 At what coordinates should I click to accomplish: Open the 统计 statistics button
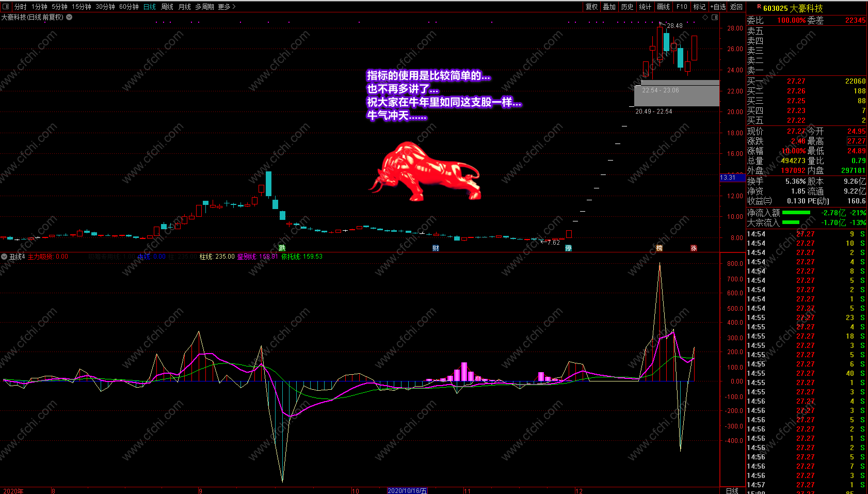click(x=645, y=7)
